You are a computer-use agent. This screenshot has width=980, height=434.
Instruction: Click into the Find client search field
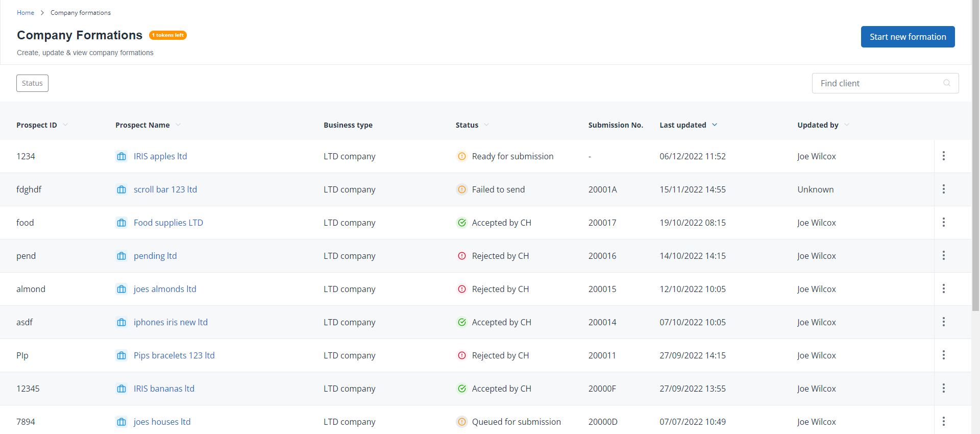[878, 83]
